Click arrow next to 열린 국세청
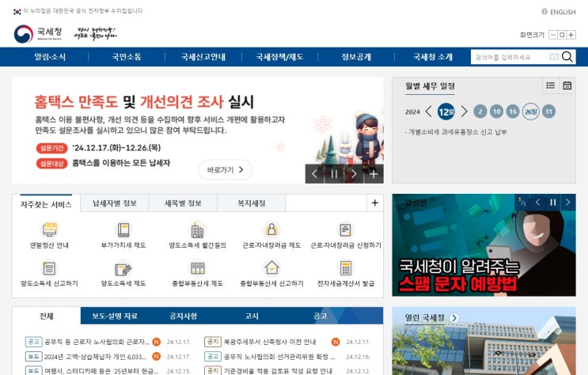 pyautogui.click(x=454, y=318)
